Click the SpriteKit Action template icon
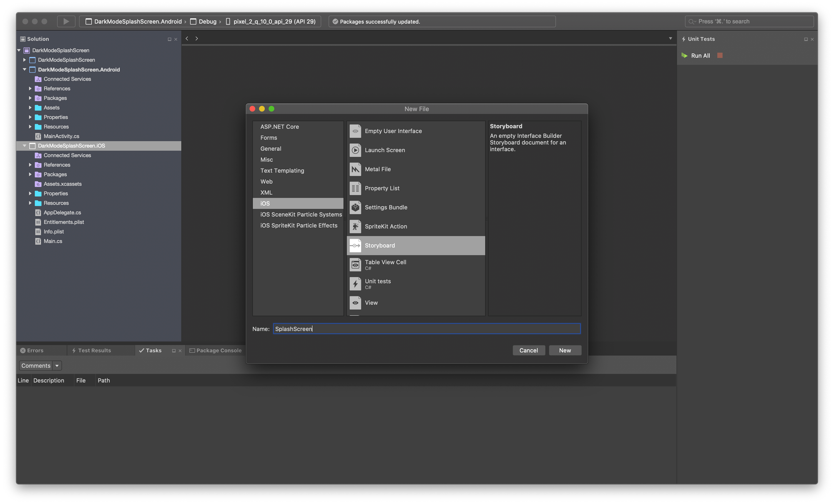Image resolution: width=834 pixels, height=504 pixels. 355,226
